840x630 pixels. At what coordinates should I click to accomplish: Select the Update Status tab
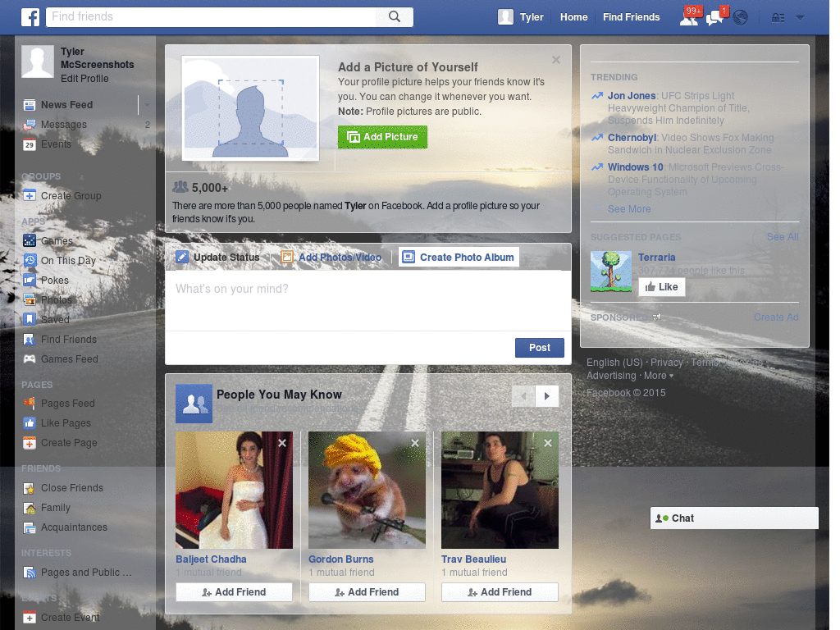click(218, 257)
